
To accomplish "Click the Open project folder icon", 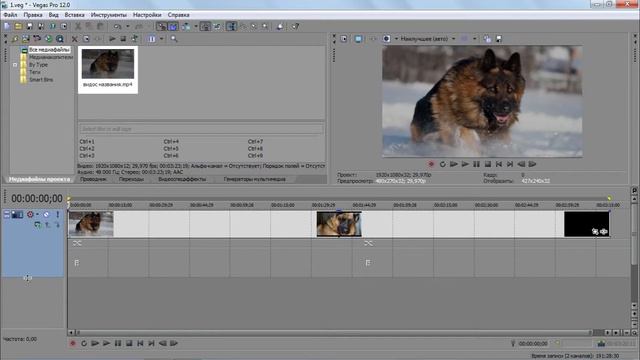I will [18, 27].
